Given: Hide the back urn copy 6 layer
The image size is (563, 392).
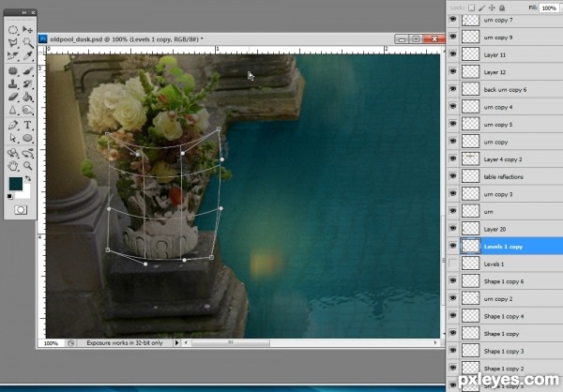Looking at the screenshot, I should coord(453,89).
